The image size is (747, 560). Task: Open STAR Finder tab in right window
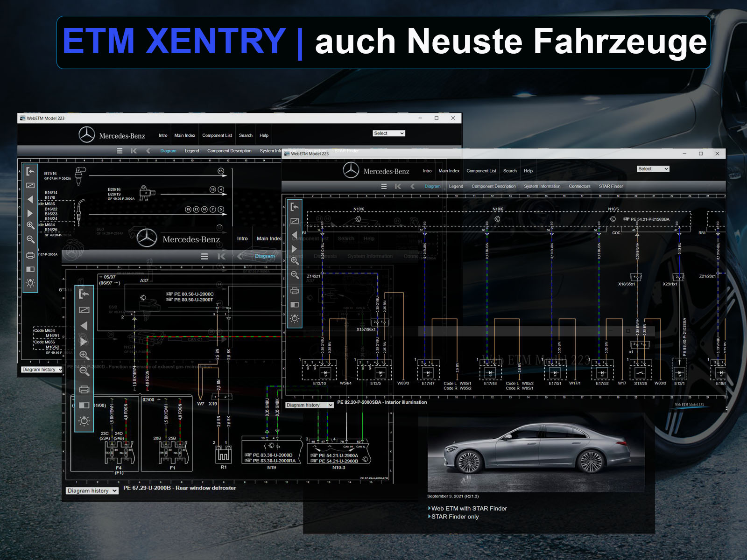coord(611,186)
